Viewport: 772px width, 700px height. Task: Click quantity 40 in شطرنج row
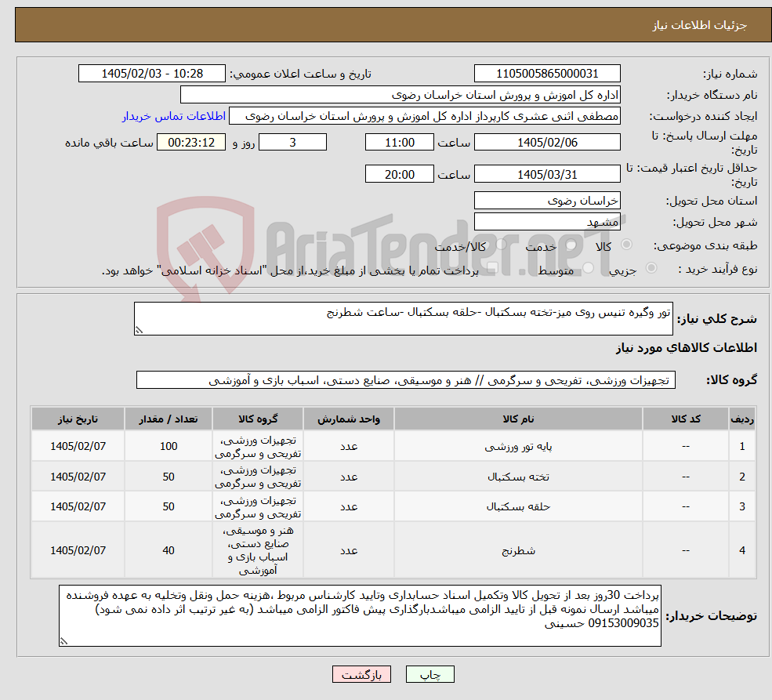coord(169,550)
